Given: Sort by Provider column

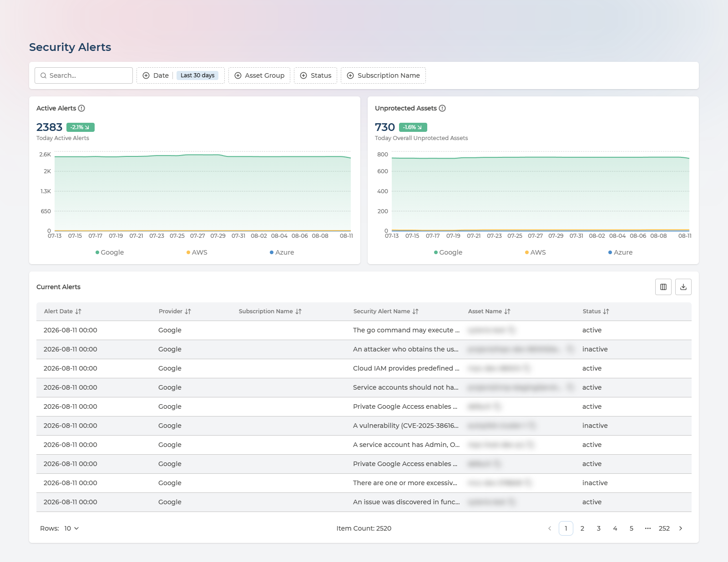Looking at the screenshot, I should click(175, 311).
